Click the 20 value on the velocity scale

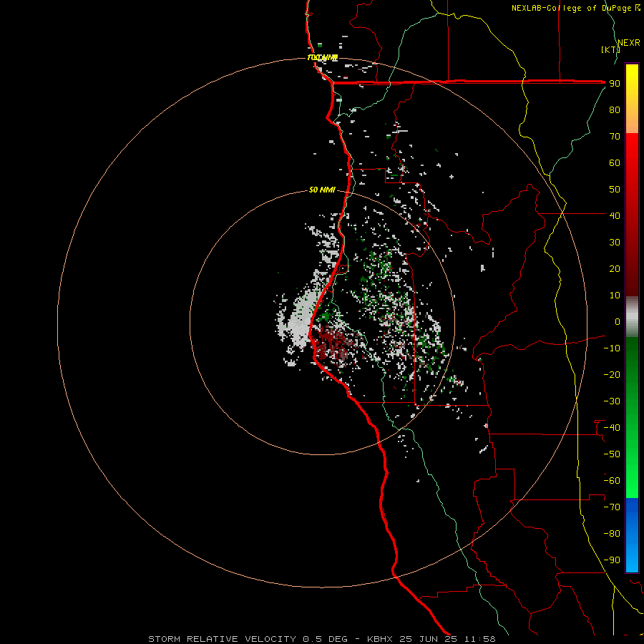[615, 268]
